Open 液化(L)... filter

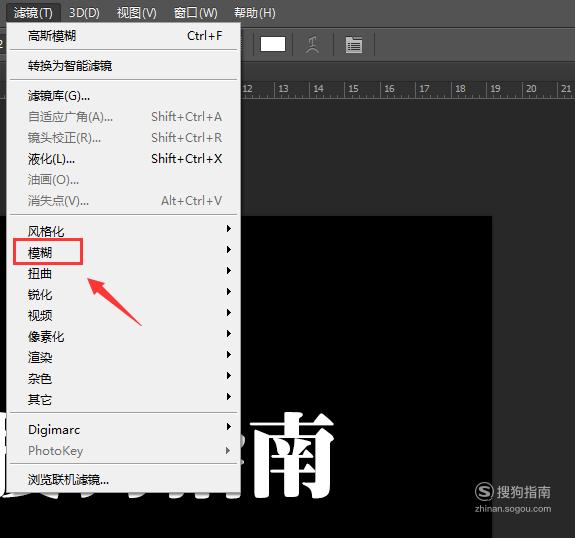coord(124,159)
